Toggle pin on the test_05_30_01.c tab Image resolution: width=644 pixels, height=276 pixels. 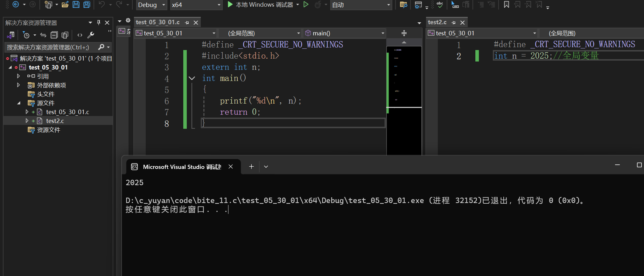coord(187,23)
